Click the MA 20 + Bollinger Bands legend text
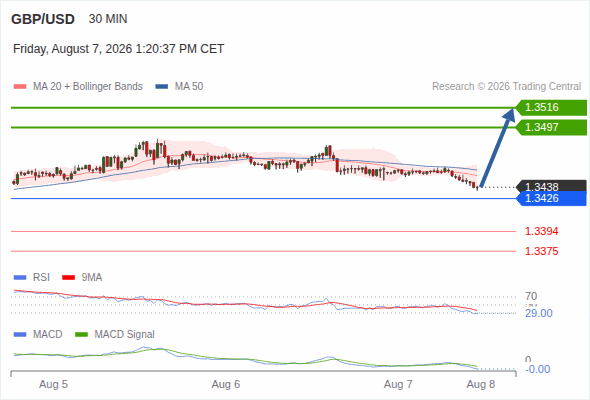 tap(88, 87)
